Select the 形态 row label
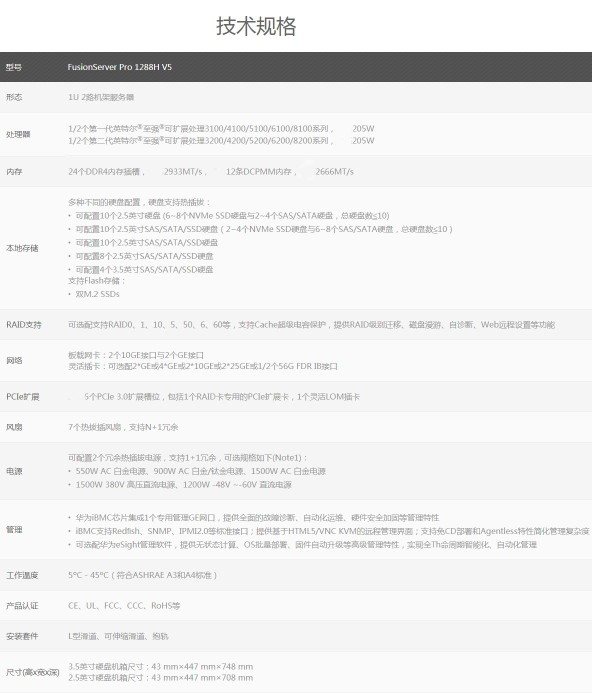 [x=14, y=97]
